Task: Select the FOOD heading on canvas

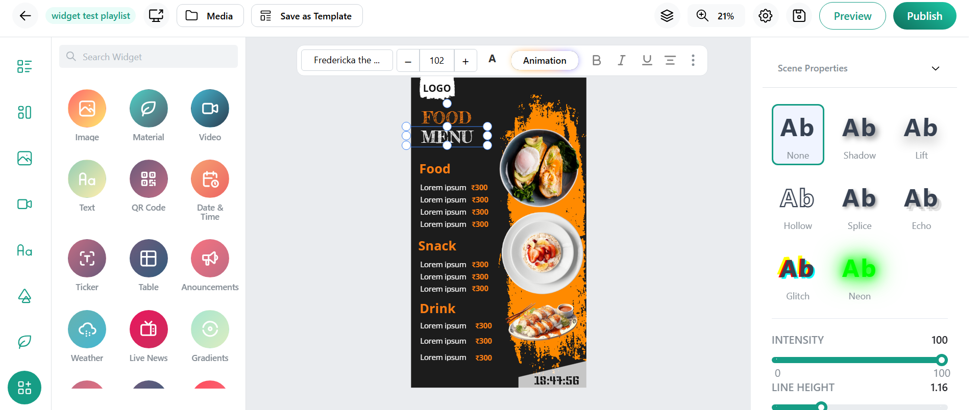Action: pyautogui.click(x=446, y=117)
